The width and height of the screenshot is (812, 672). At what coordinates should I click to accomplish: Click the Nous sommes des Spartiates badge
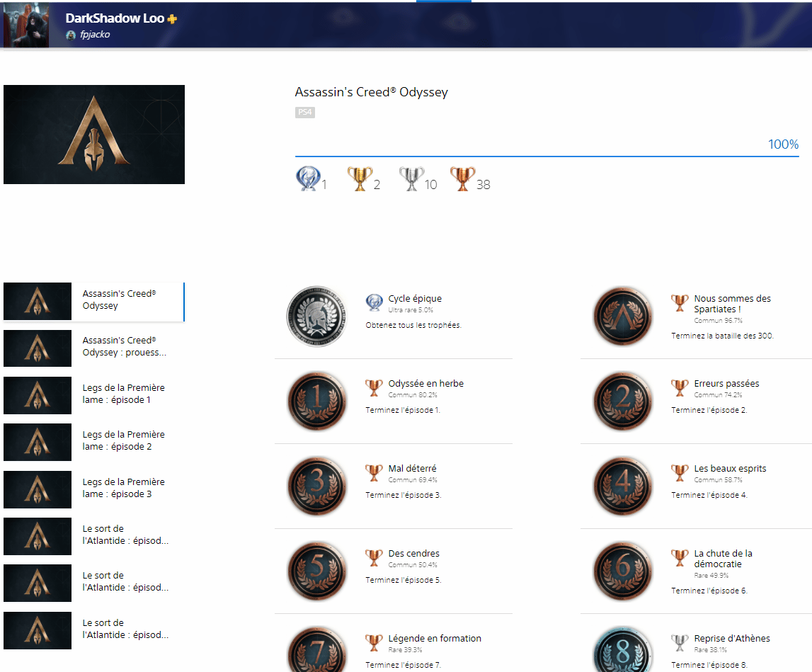(x=623, y=316)
